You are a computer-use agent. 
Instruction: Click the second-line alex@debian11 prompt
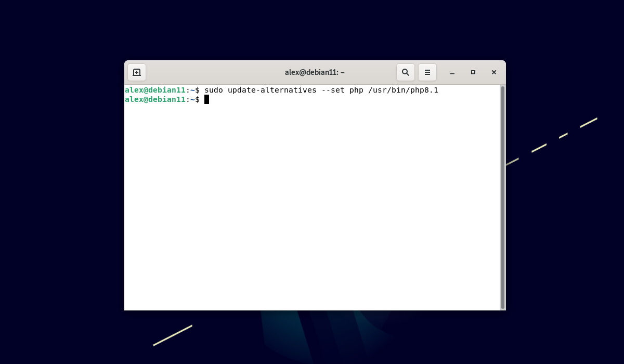155,99
